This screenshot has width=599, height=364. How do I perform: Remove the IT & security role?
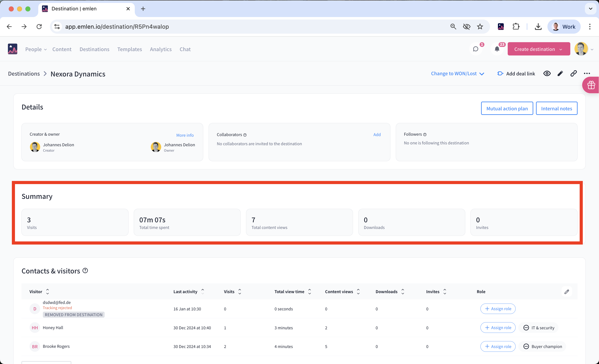click(x=526, y=328)
